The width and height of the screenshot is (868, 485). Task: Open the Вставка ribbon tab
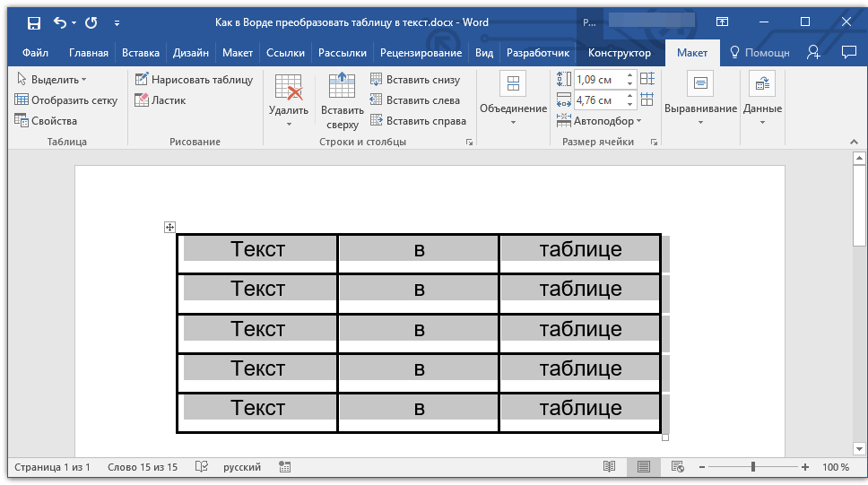pyautogui.click(x=141, y=53)
